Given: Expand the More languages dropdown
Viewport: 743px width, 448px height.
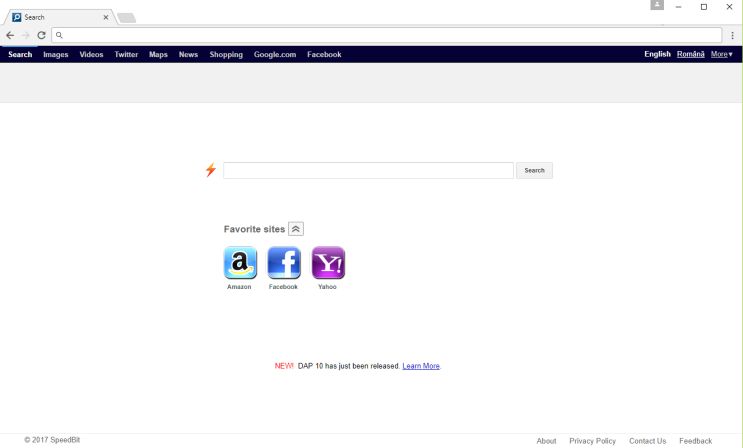Looking at the screenshot, I should [x=721, y=54].
